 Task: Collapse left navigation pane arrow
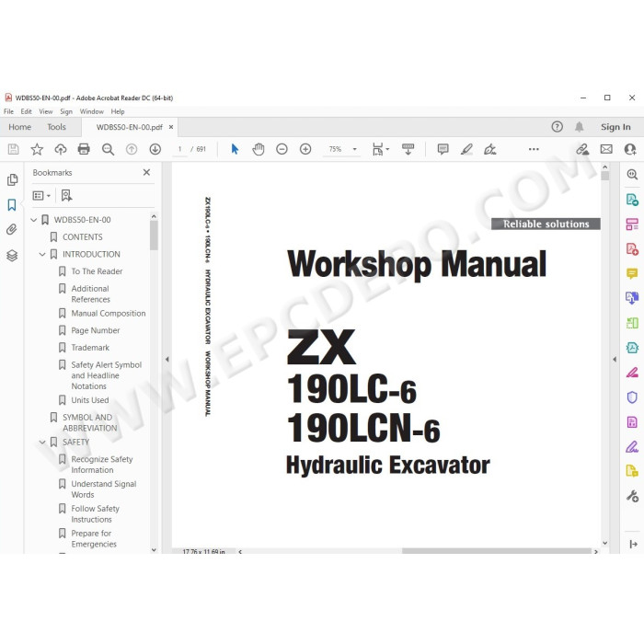pos(167,360)
